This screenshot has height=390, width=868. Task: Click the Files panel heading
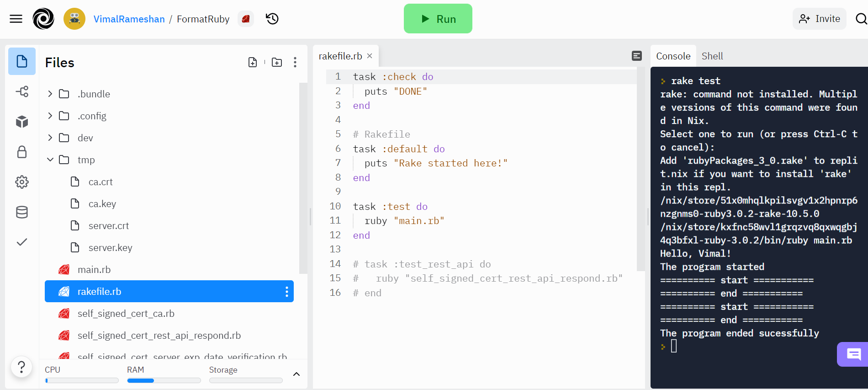(60, 62)
